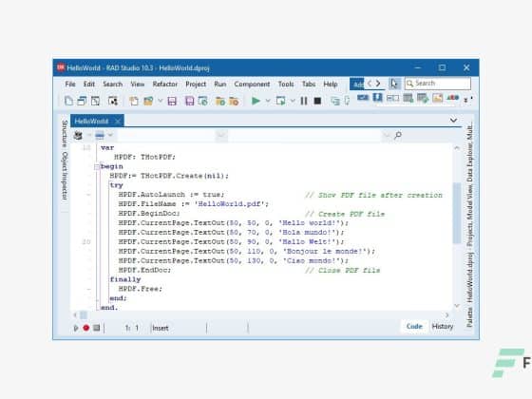Stop the program with the black square
This screenshot has height=399, width=532.
317,101
